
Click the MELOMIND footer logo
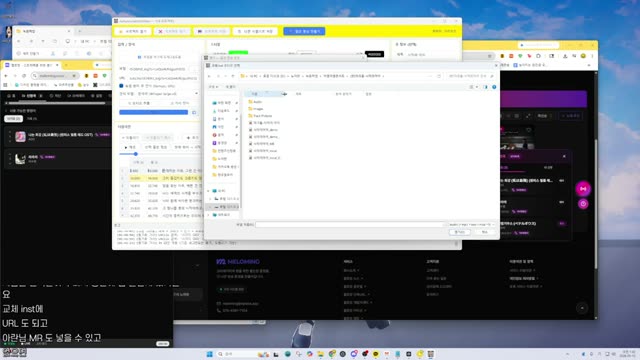point(238,262)
